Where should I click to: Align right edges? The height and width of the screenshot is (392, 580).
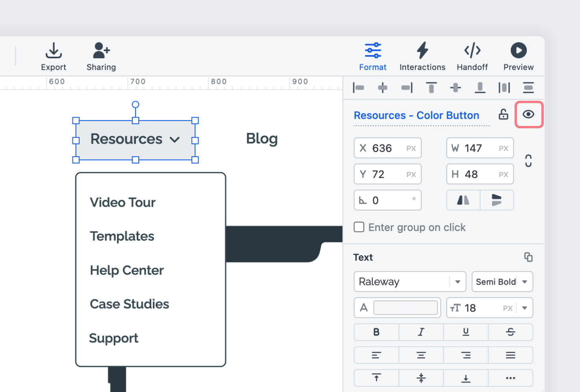407,87
